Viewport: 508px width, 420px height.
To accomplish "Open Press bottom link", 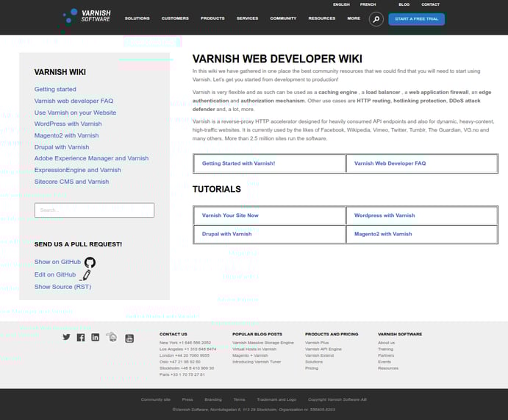I will click(x=187, y=399).
